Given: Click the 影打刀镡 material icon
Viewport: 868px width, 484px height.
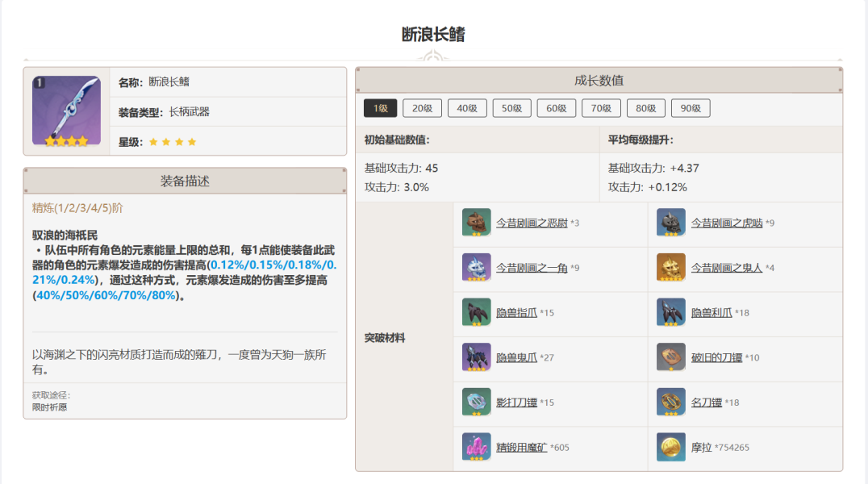Looking at the screenshot, I should click(x=476, y=402).
